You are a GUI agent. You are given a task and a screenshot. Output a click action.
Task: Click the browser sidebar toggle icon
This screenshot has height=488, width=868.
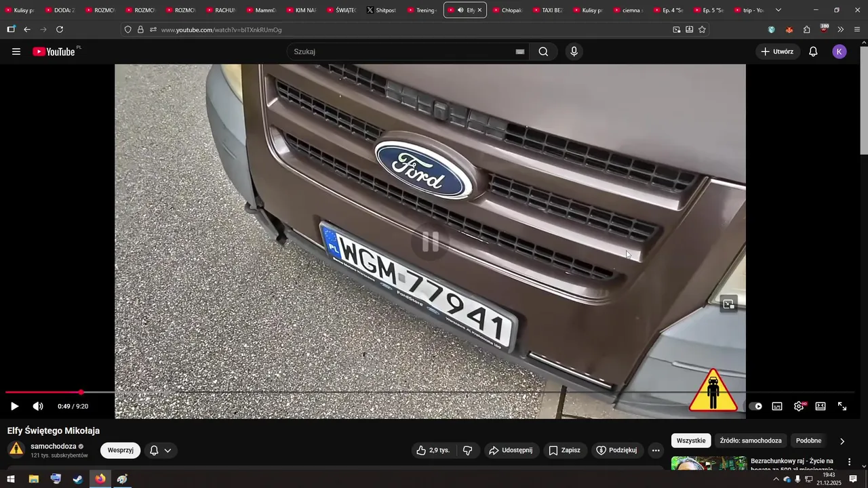coord(11,29)
